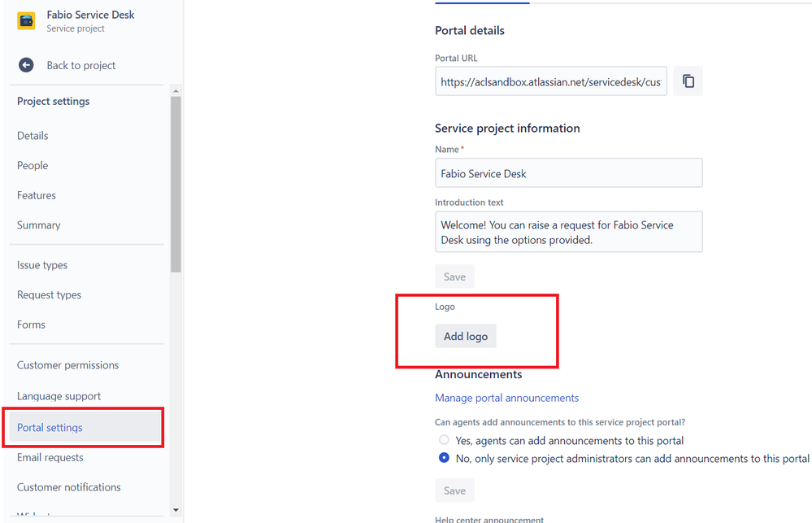The image size is (812, 523).
Task: Click the Fabio Service Desk project title
Action: click(90, 15)
